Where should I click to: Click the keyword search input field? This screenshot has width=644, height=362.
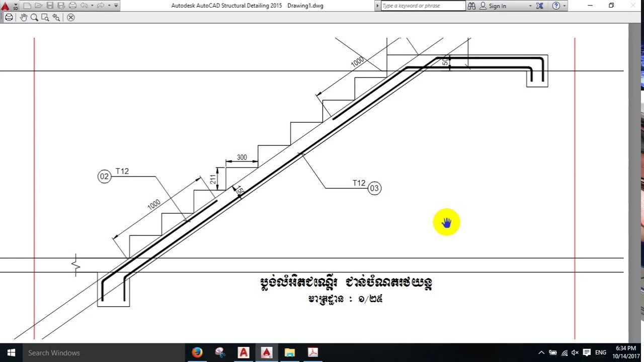point(423,6)
